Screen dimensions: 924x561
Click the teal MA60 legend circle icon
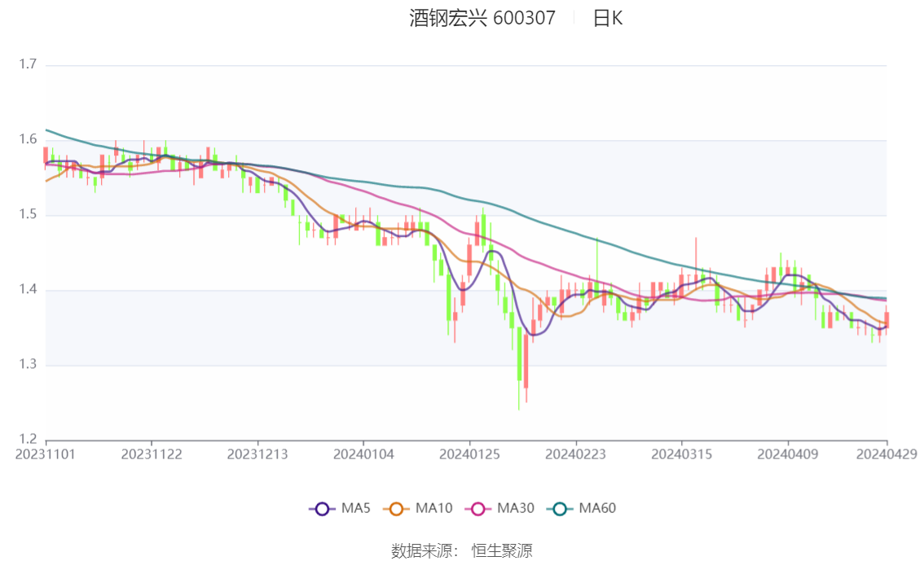[560, 509]
